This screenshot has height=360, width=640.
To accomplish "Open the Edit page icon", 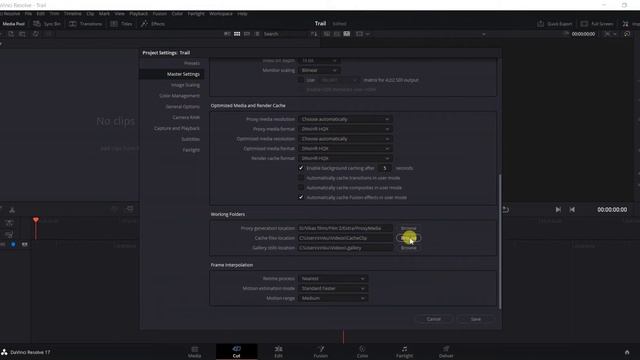I will 278,352.
